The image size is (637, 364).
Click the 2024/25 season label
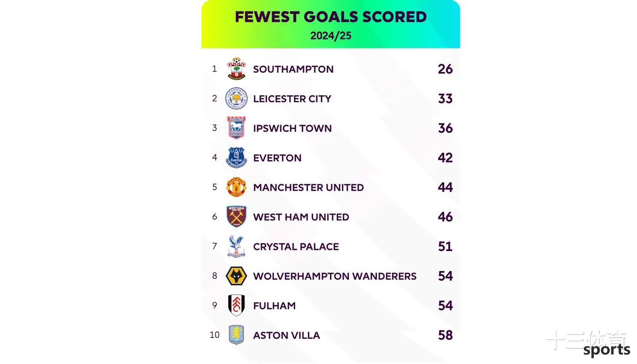331,35
